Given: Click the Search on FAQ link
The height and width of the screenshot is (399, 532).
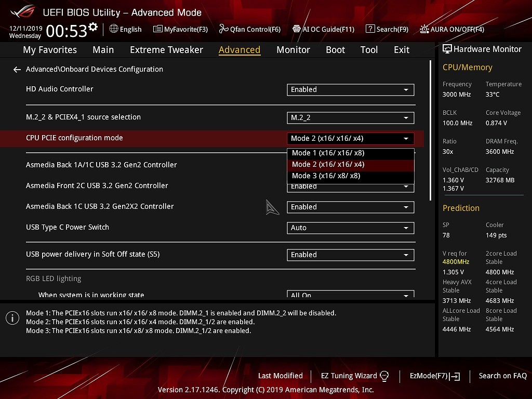Looking at the screenshot, I should pyautogui.click(x=502, y=376).
